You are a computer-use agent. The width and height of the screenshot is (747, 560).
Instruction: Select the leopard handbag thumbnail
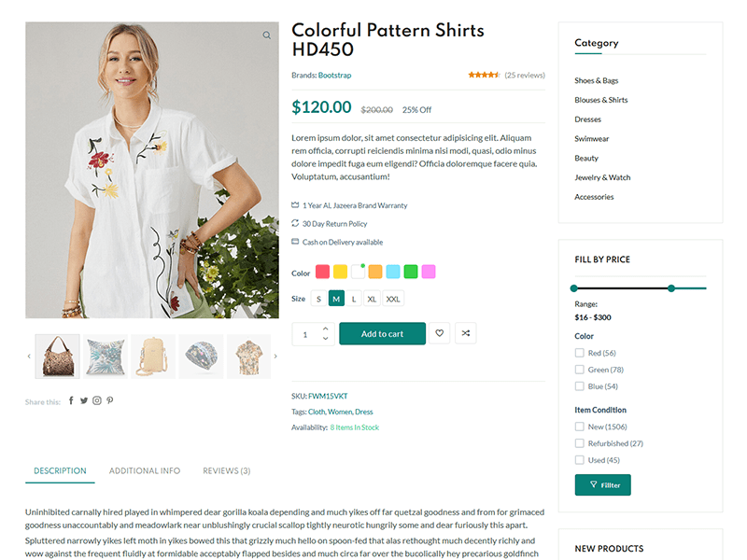pyautogui.click(x=58, y=356)
